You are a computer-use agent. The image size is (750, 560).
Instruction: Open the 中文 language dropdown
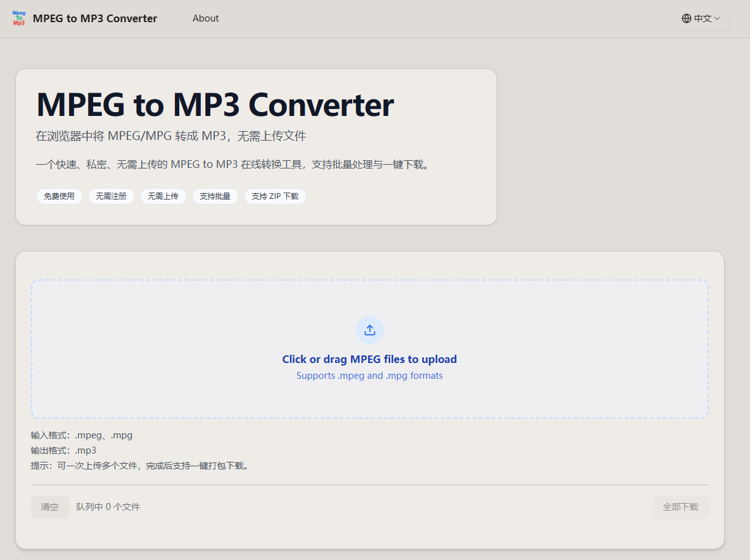[x=701, y=18]
